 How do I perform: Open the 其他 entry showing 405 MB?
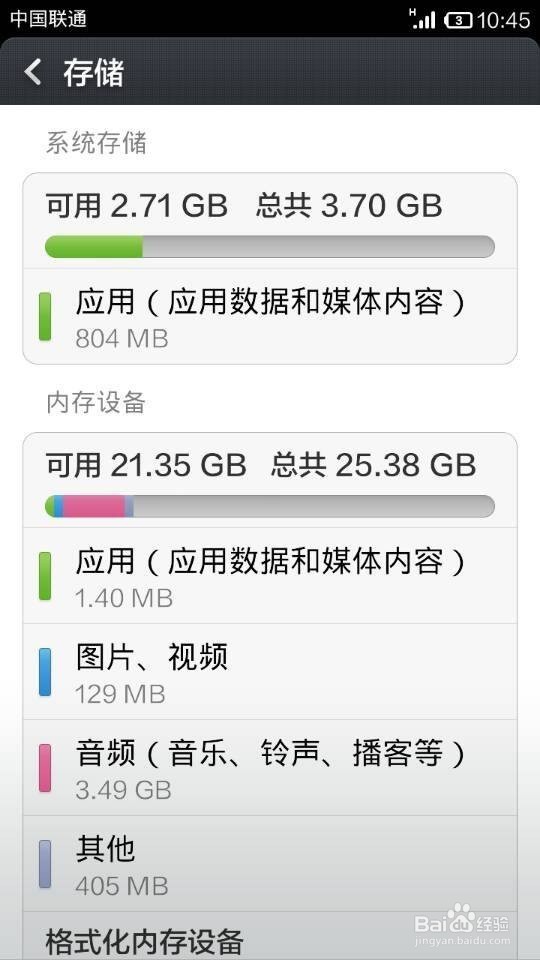tap(270, 864)
